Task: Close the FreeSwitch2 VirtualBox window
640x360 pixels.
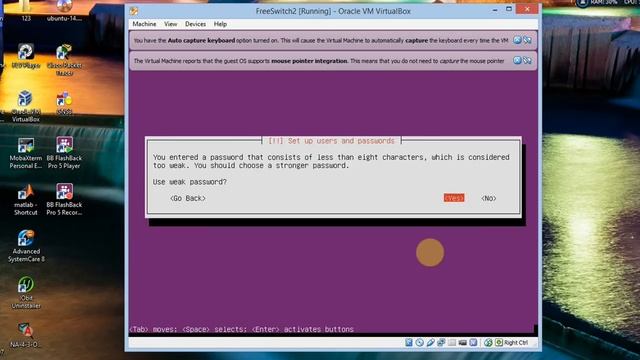Action: click(527, 9)
